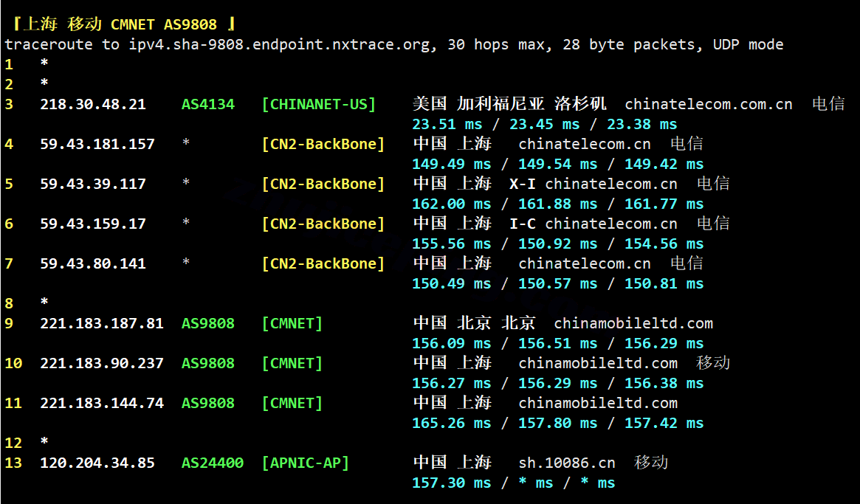Click latency 157.30 ms
The width and height of the screenshot is (860, 504).
pos(451,483)
